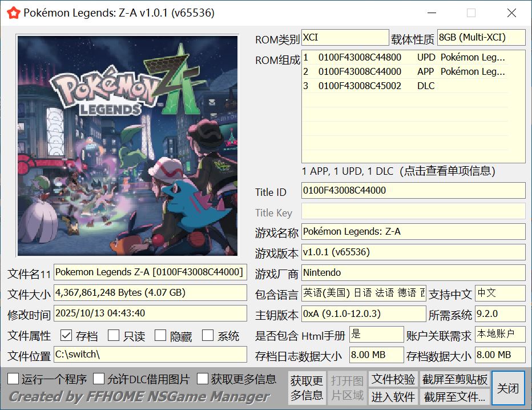Click the Title ID input field
532x410 pixels.
413,190
